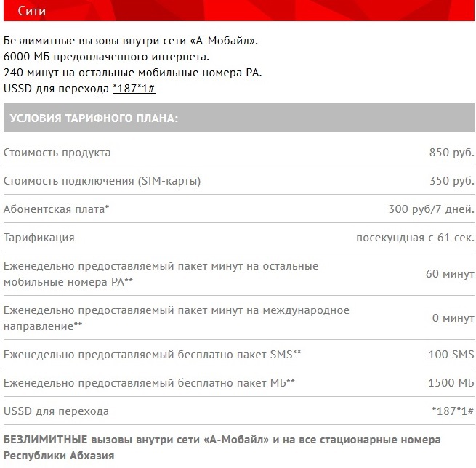The width and height of the screenshot is (476, 468).
Task: Click the "350 руб." connection cost value
Action: [451, 181]
